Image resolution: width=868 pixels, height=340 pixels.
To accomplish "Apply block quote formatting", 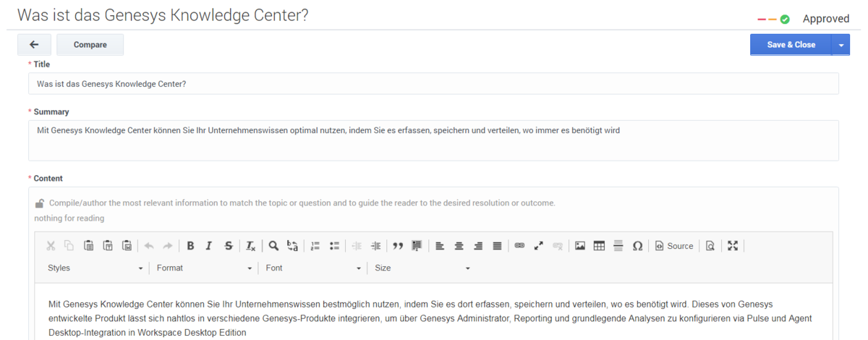I will 398,246.
